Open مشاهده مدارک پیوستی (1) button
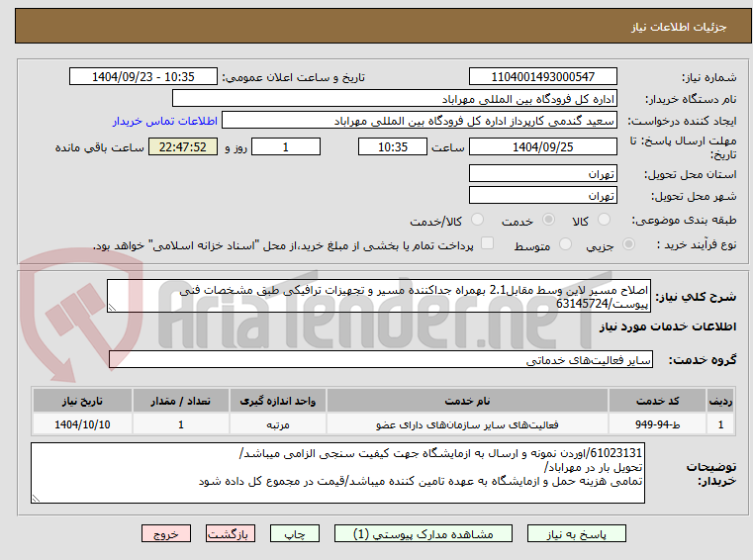The image size is (753, 560). coord(424,534)
